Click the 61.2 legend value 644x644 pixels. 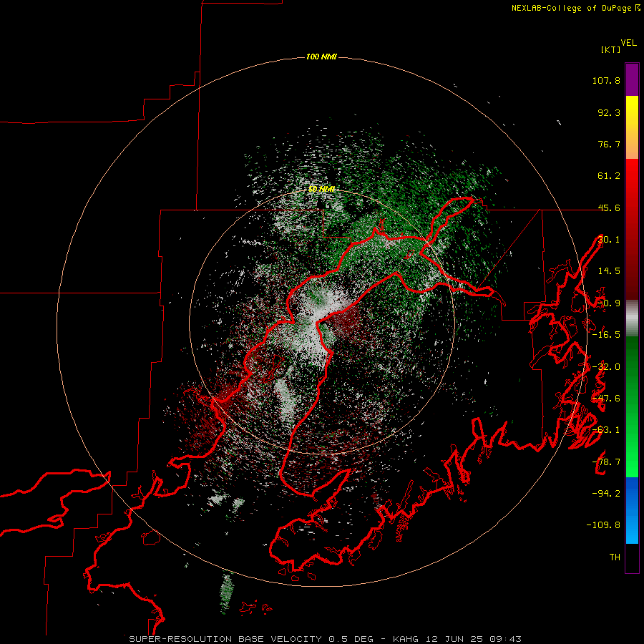tap(609, 176)
